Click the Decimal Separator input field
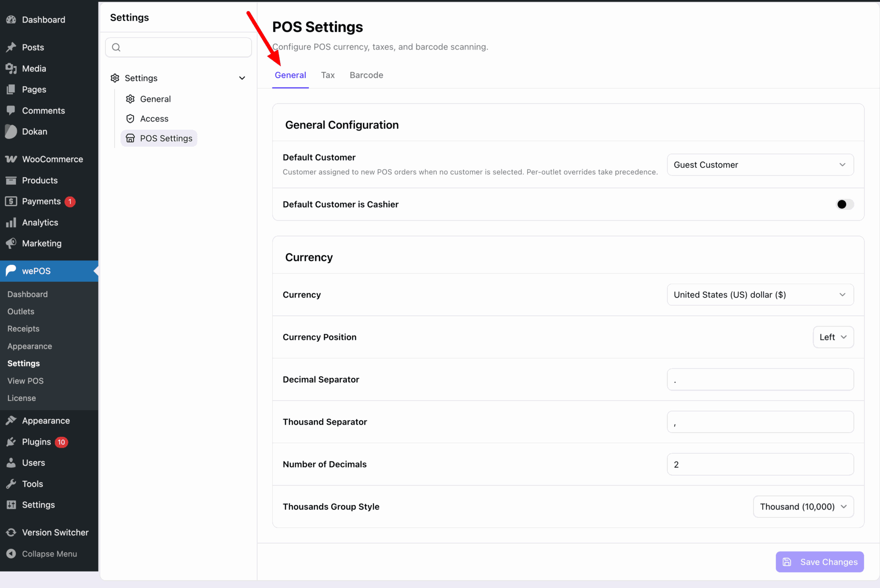Screen dimensions: 880x588 760,379
